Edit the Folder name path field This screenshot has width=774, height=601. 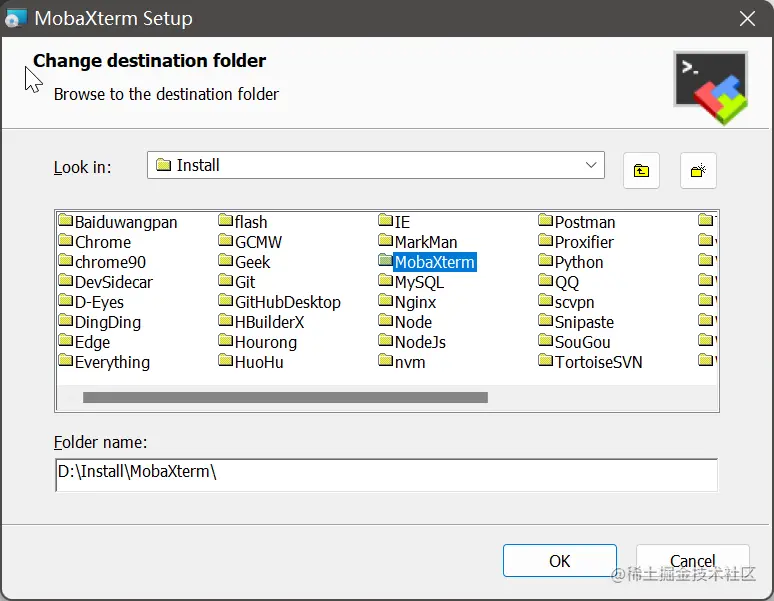pyautogui.click(x=387, y=475)
